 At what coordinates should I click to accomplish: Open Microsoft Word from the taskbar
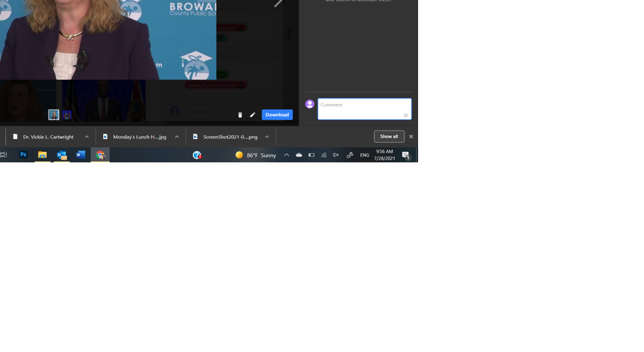coord(81,155)
